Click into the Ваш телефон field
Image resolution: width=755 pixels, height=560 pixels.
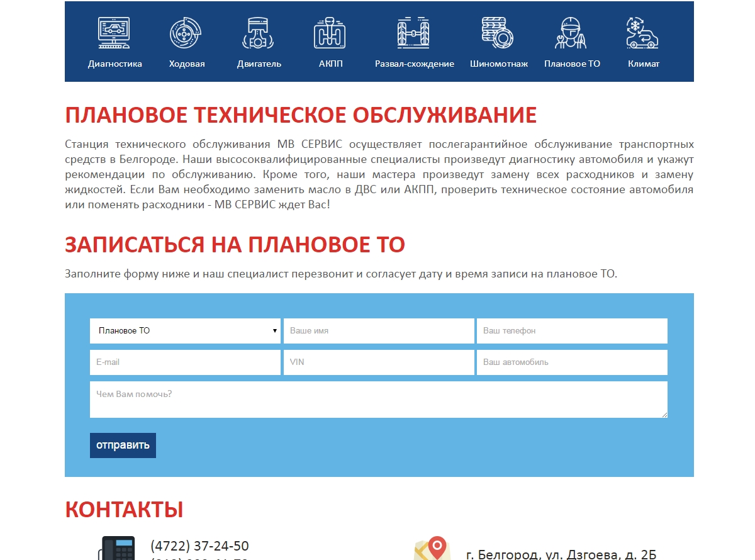coord(572,331)
